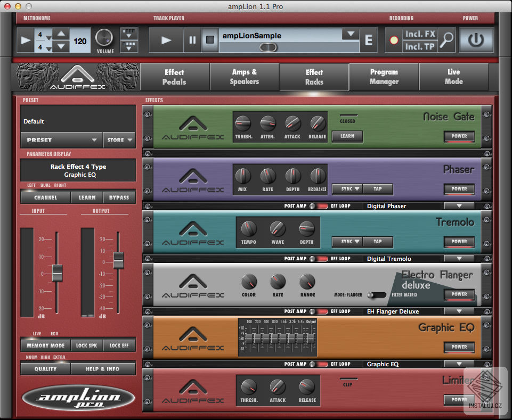Viewport: 512px width, 420px height.
Task: Click the HELP & INFO button
Action: (102, 369)
